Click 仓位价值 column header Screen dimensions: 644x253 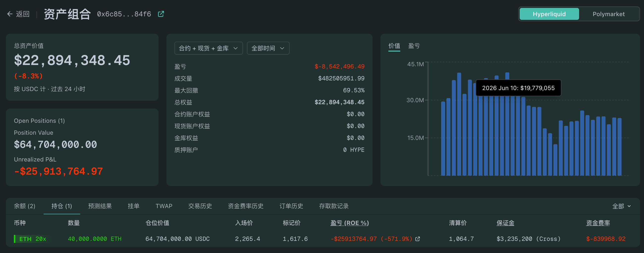pyautogui.click(x=157, y=223)
